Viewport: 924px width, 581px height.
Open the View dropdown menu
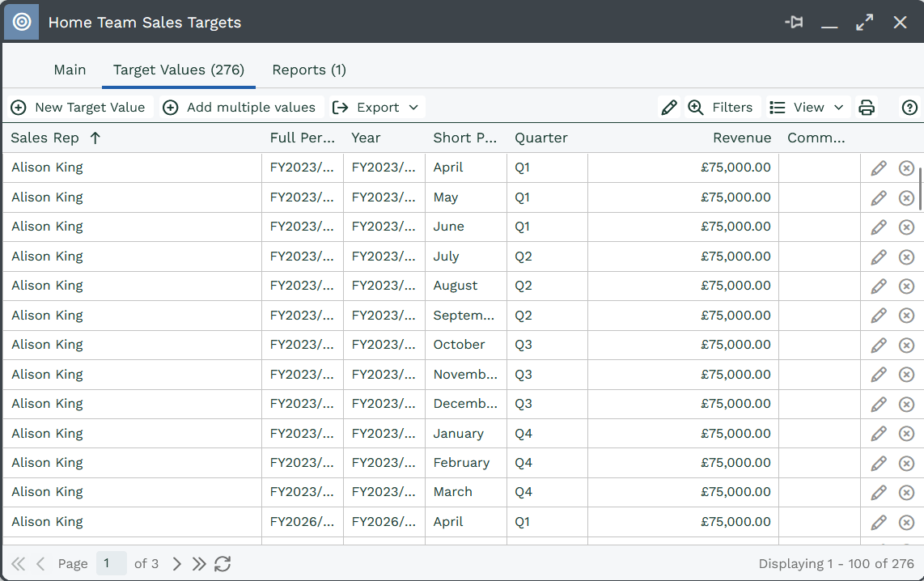(807, 108)
